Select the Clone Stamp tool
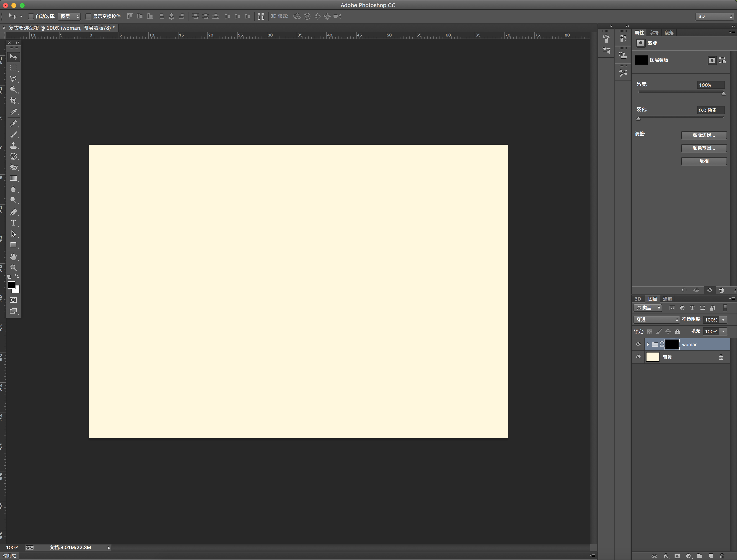The height and width of the screenshot is (560, 737). pyautogui.click(x=13, y=146)
